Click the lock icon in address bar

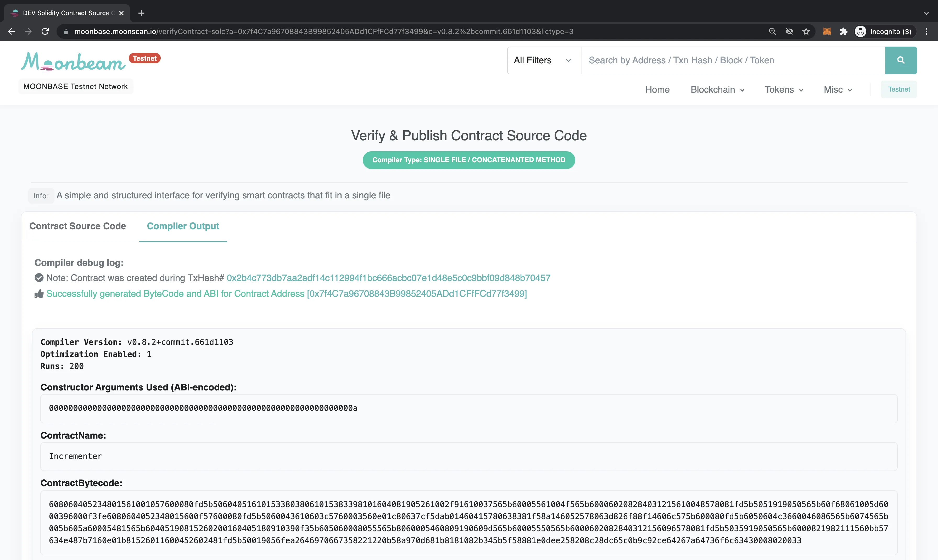(66, 32)
